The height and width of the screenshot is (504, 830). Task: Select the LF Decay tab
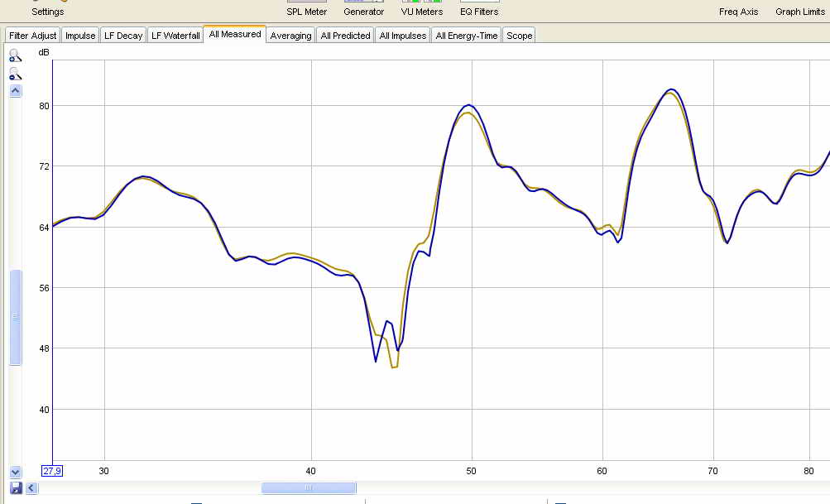pyautogui.click(x=123, y=36)
